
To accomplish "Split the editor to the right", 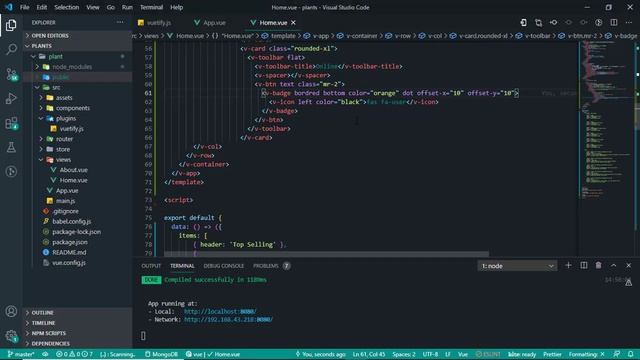I will point(614,22).
